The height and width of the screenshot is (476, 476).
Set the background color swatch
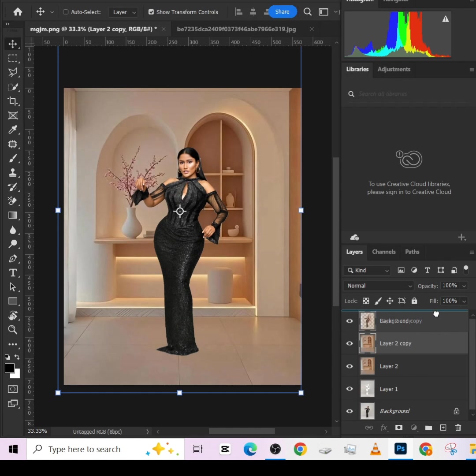[17, 375]
